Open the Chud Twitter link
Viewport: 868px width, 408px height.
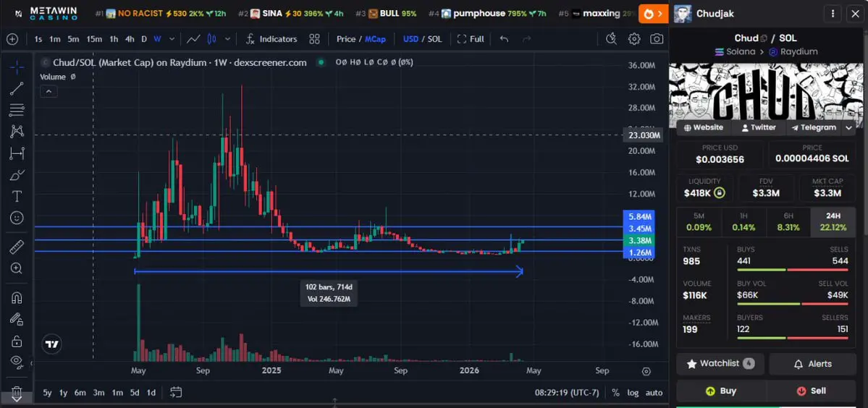point(759,127)
